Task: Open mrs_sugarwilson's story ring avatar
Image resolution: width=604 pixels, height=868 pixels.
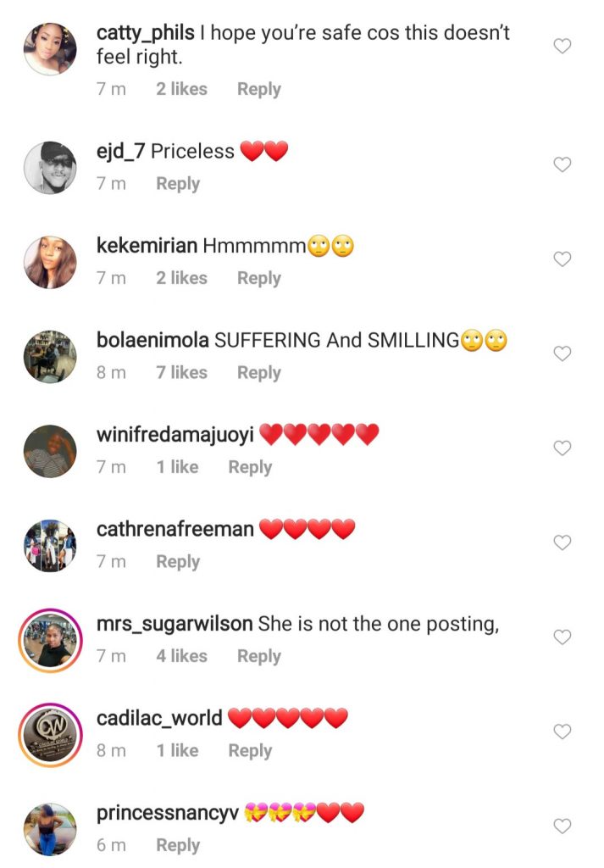Action: click(50, 637)
